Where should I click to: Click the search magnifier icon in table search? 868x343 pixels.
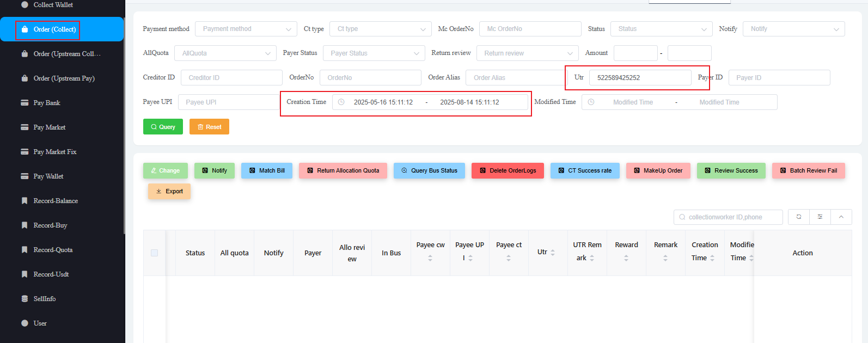[682, 217]
